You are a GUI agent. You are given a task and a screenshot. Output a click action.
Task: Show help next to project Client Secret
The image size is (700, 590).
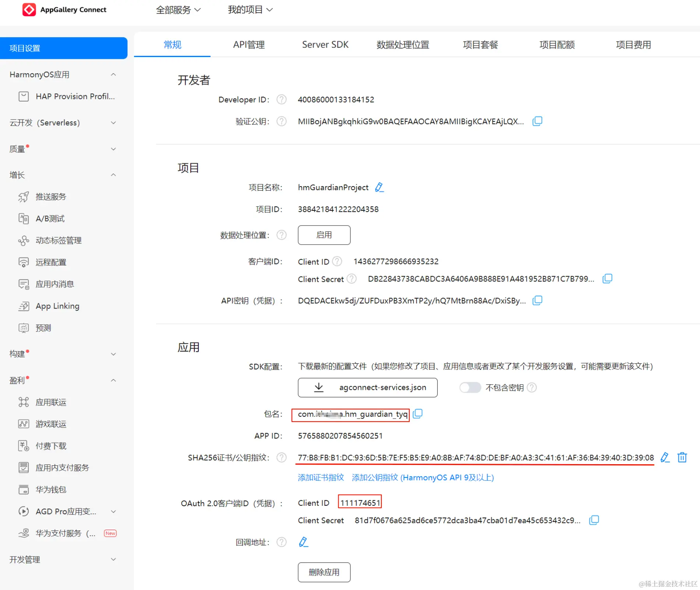(352, 279)
